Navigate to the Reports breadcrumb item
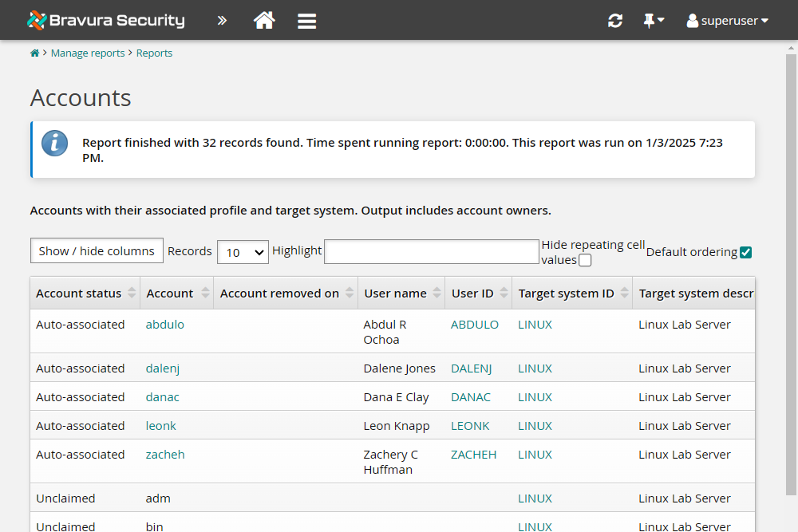 coord(154,53)
